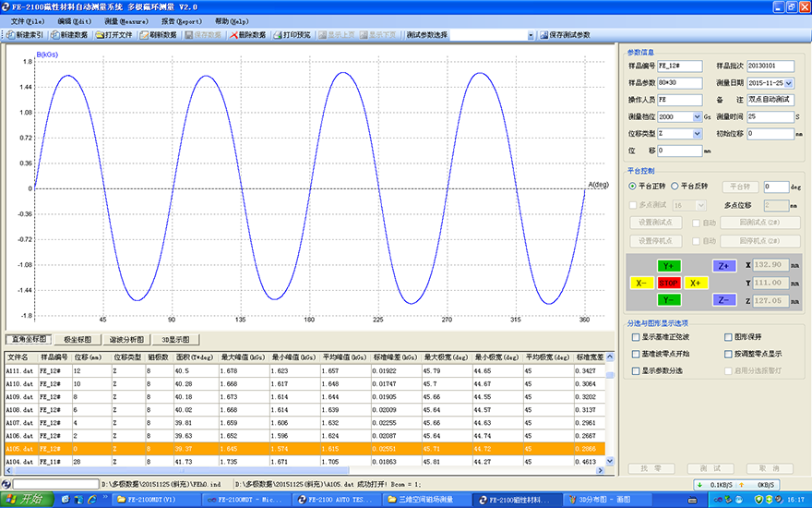Switch to FE-2100 AUTO TES... taskbar item
The image size is (812, 508).
(336, 500)
